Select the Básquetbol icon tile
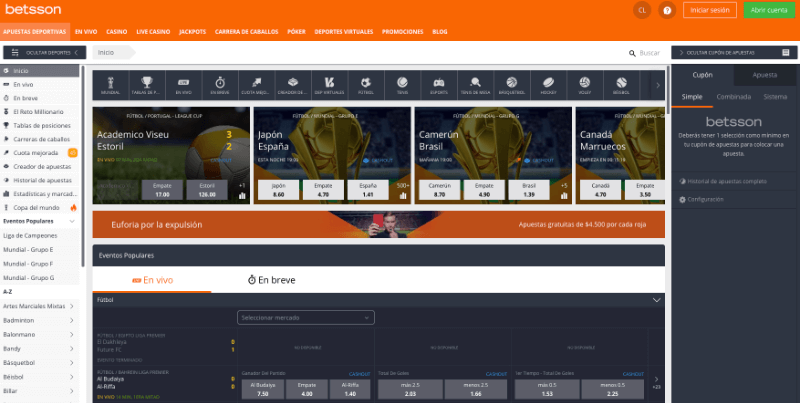 click(x=512, y=85)
